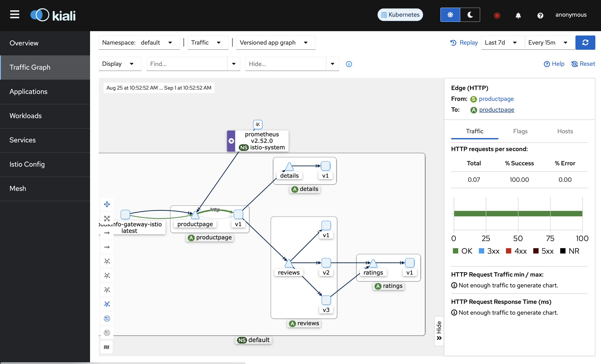Switch to dark theme moon button
Image resolution: width=601 pixels, height=364 pixels.
(470, 15)
